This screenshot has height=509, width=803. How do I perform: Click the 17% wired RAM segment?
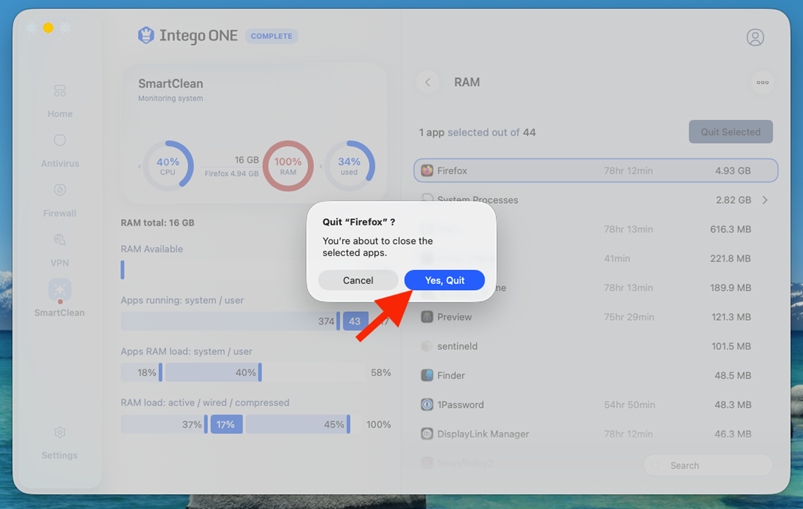click(x=225, y=424)
